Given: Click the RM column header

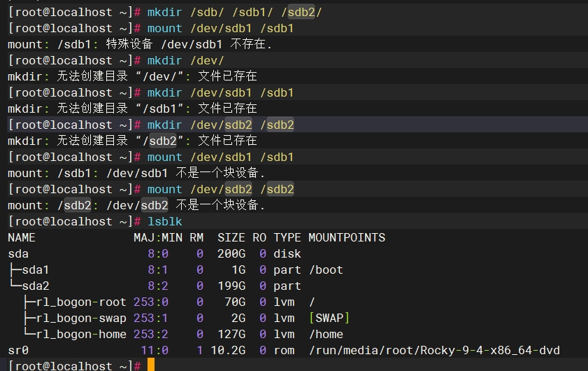Looking at the screenshot, I should point(196,238).
